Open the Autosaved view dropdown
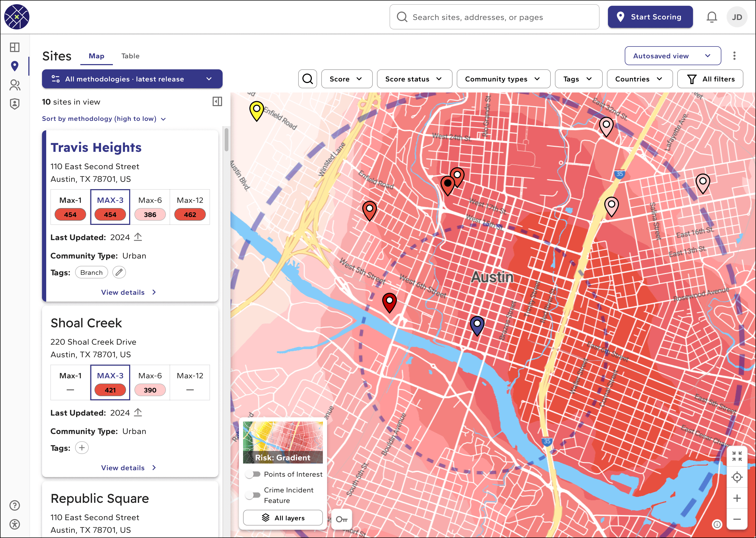This screenshot has height=538, width=756. (673, 56)
